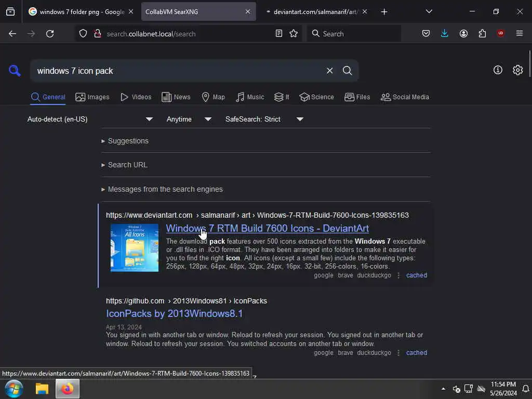Open cached version of GitHub result
Image resolution: width=532 pixels, height=399 pixels.
[417, 353]
